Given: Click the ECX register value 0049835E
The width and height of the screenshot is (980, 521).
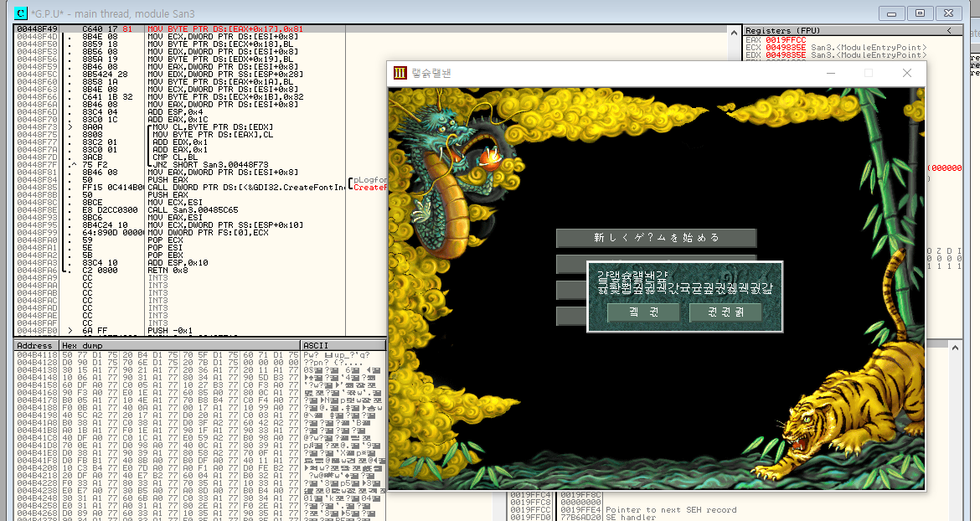Looking at the screenshot, I should click(787, 48).
